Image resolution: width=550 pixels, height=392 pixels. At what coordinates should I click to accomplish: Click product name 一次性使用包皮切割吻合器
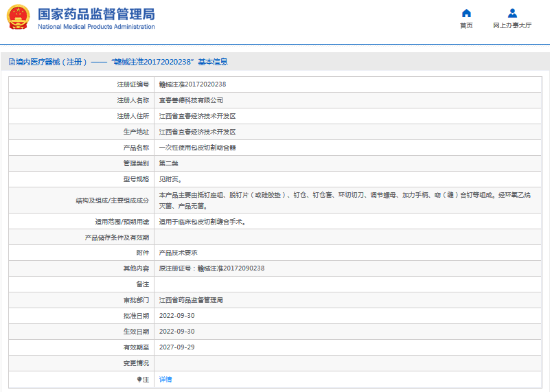[x=197, y=148]
